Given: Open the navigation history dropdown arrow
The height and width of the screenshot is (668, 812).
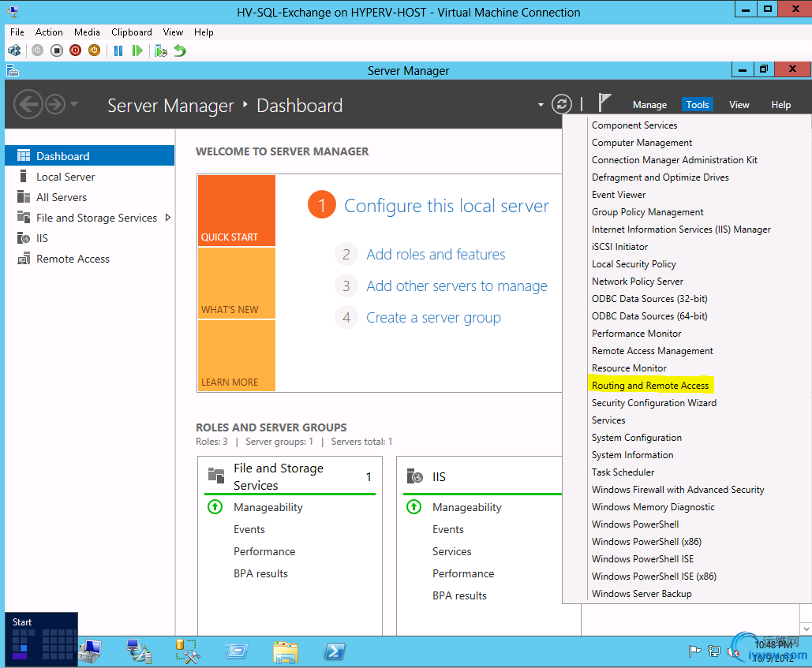Looking at the screenshot, I should click(x=74, y=104).
